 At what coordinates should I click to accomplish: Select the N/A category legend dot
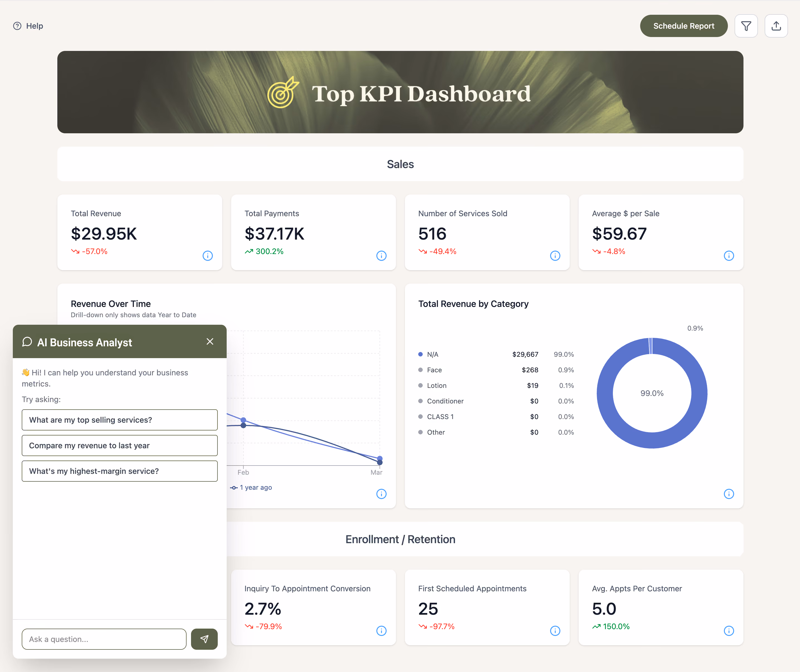point(420,354)
